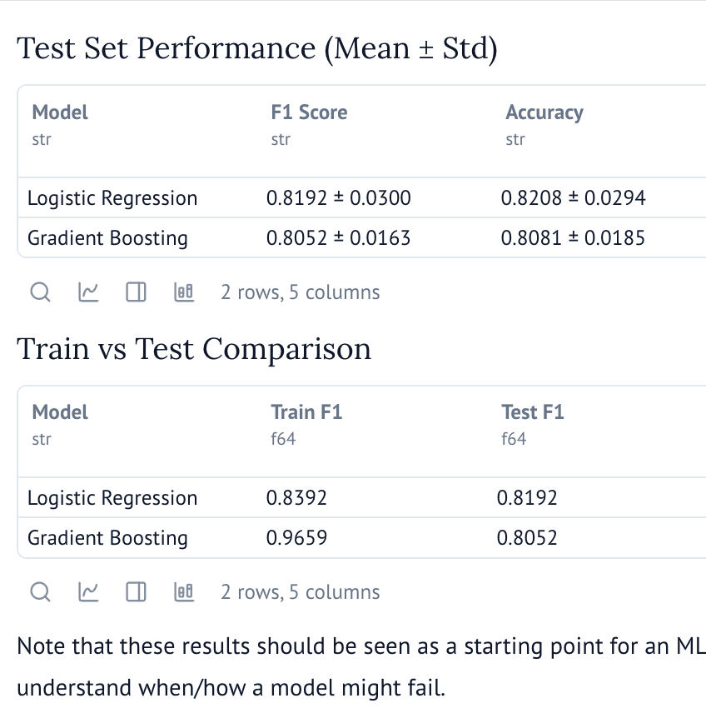The height and width of the screenshot is (728, 706).
Task: Select Gradient Boosting row in comparison table
Action: tap(107, 538)
